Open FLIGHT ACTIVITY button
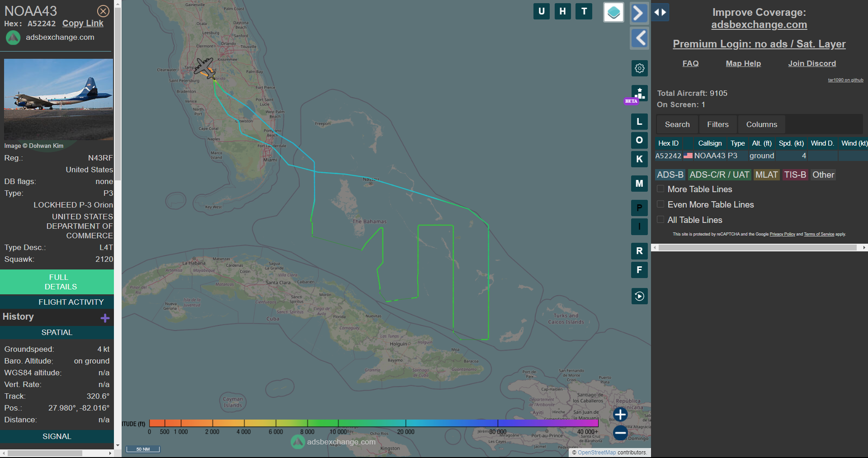Image resolution: width=868 pixels, height=458 pixels. 57,302
